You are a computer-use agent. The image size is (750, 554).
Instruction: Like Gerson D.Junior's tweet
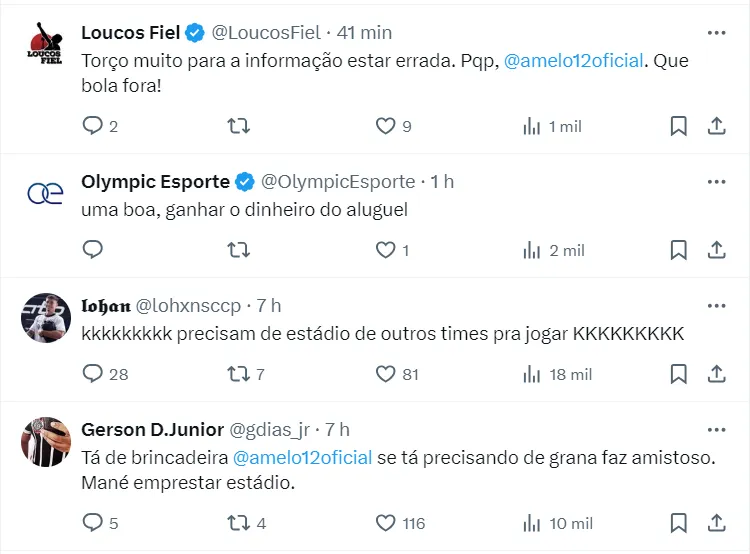tap(385, 522)
